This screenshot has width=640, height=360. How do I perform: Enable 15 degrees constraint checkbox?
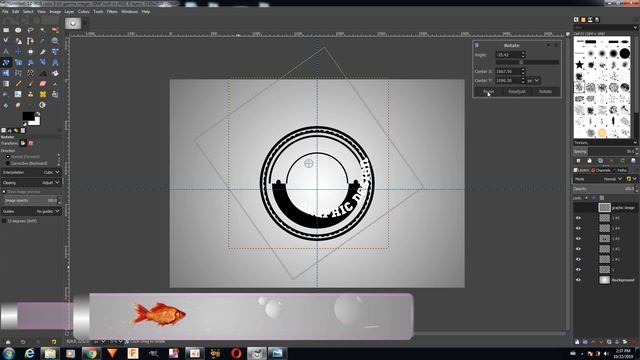[x=4, y=221]
